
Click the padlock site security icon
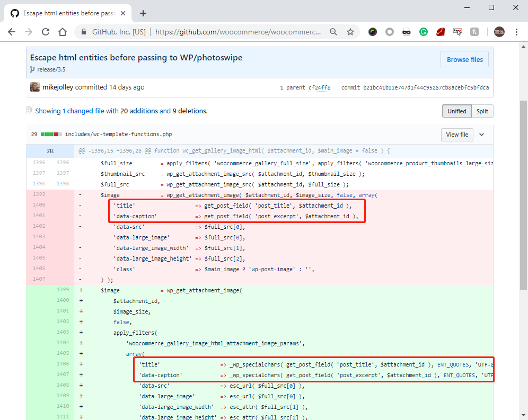point(84,32)
